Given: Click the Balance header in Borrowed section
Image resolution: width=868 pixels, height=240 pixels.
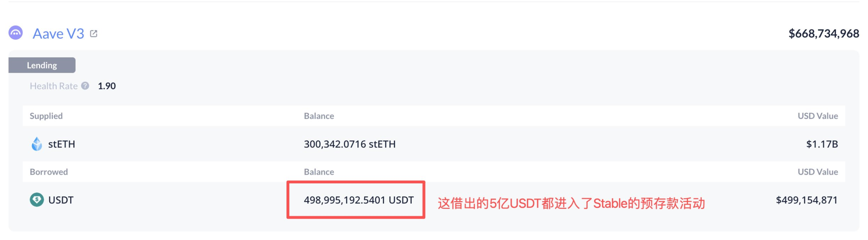Looking at the screenshot, I should (319, 172).
